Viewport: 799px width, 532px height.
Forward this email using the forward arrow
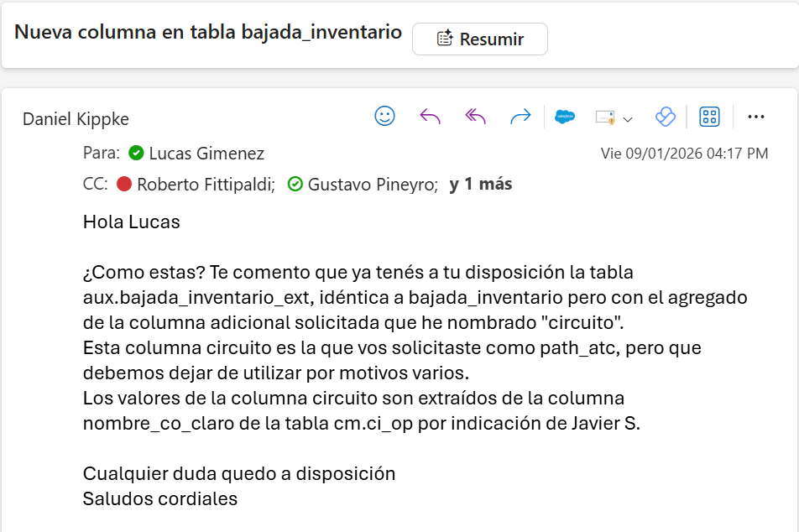(x=520, y=117)
